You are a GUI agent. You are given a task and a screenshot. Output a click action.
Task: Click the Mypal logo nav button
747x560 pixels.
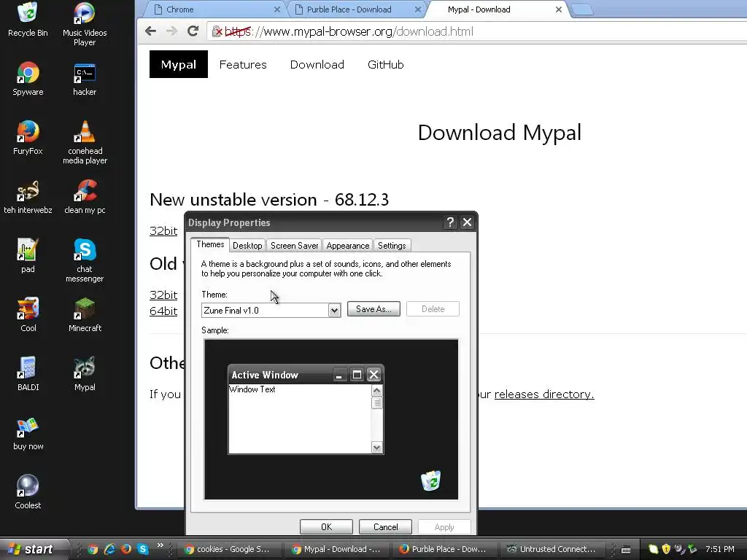coord(179,64)
